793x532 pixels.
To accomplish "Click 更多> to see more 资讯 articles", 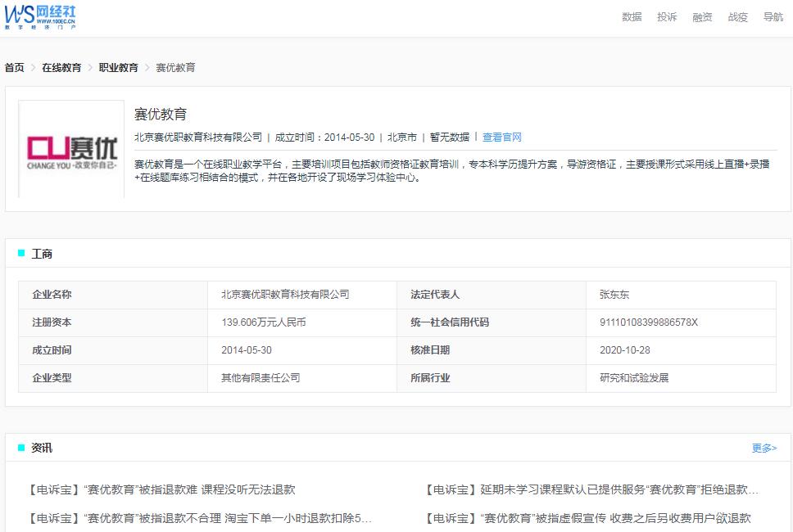I will pos(764,449).
